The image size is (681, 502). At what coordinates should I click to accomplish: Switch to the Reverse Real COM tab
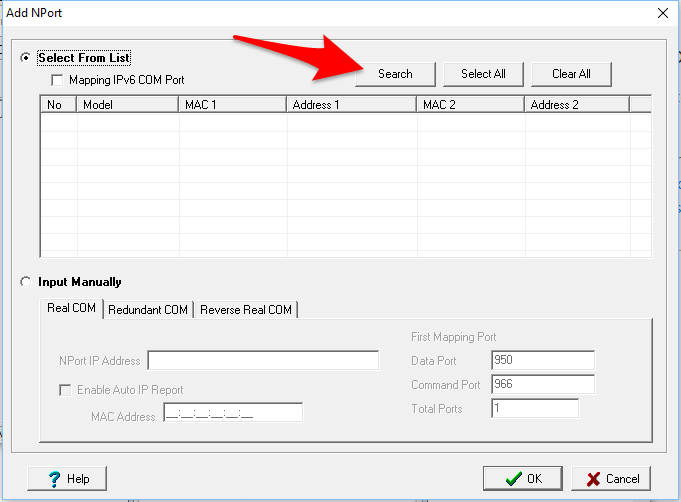point(246,310)
